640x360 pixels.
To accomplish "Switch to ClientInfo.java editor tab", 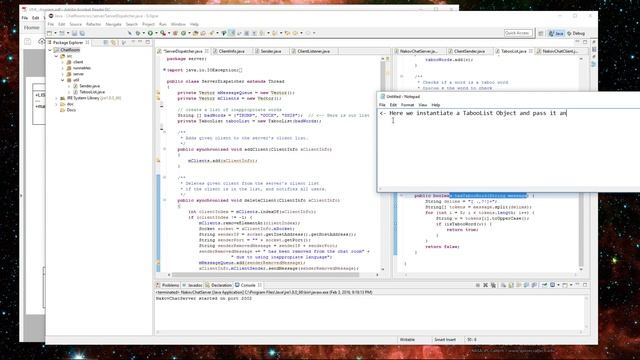I will click(x=231, y=51).
